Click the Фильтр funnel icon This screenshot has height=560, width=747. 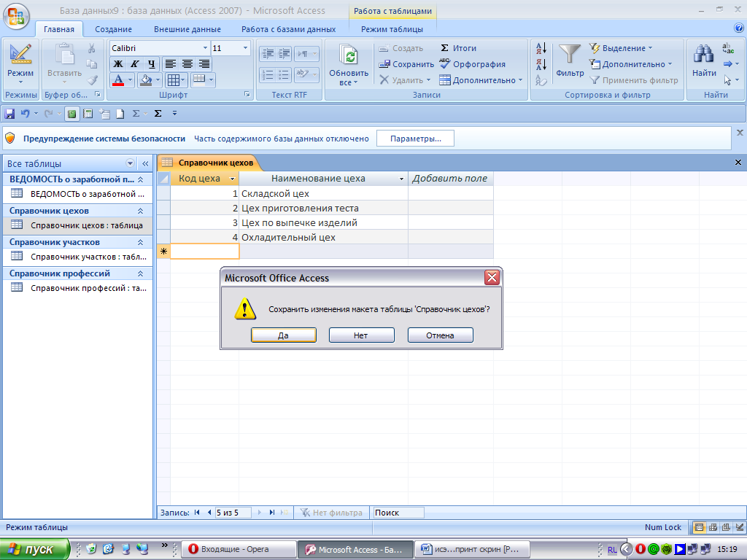click(569, 54)
